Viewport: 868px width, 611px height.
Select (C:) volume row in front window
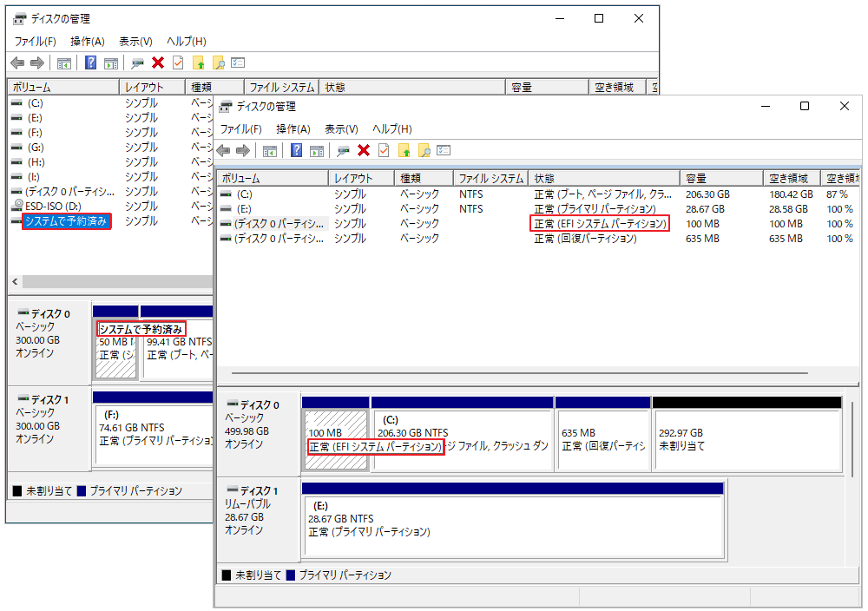pos(537,194)
